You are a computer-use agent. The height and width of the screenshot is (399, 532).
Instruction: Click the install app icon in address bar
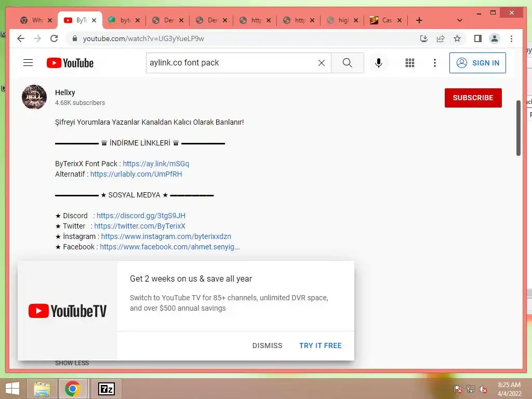point(424,38)
